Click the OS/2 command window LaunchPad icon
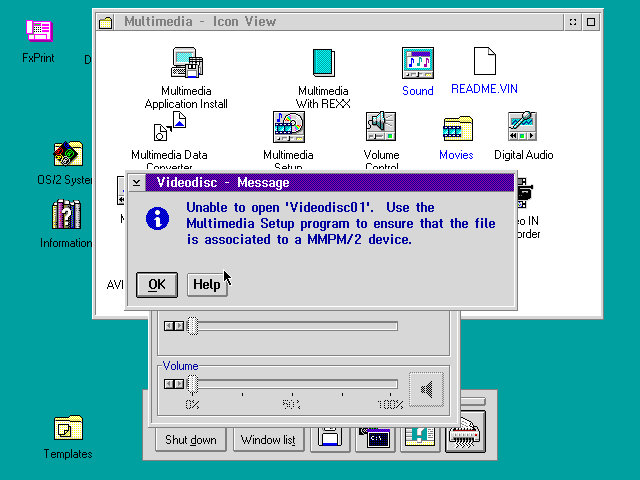Image resolution: width=640 pixels, height=480 pixels. click(x=375, y=438)
